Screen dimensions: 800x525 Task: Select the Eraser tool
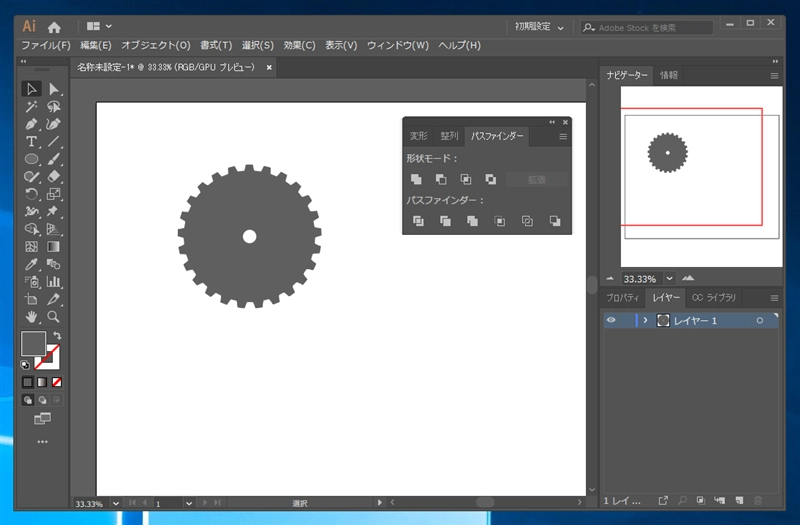[x=54, y=177]
